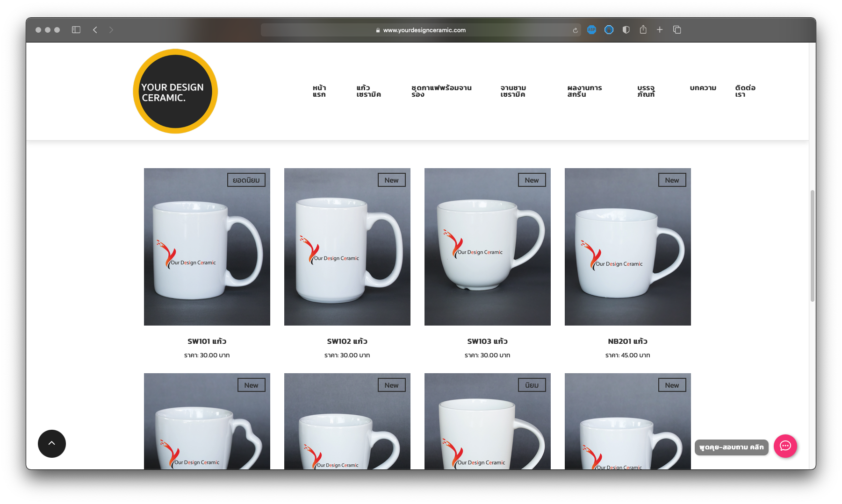Image resolution: width=842 pixels, height=504 pixels.
Task: Show the tab overview icon
Action: [x=677, y=30]
